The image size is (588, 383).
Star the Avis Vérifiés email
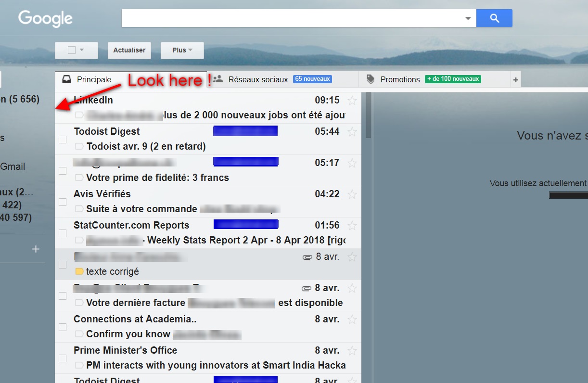tap(352, 194)
